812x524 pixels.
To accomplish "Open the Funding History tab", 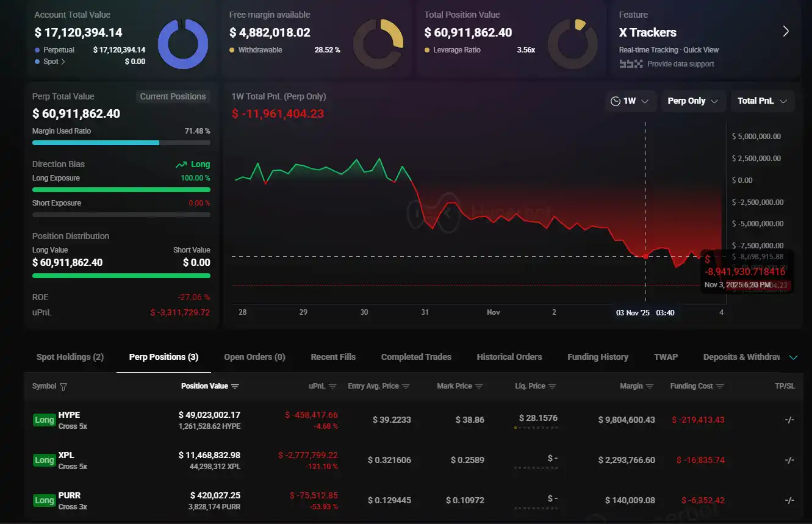I will (x=598, y=357).
